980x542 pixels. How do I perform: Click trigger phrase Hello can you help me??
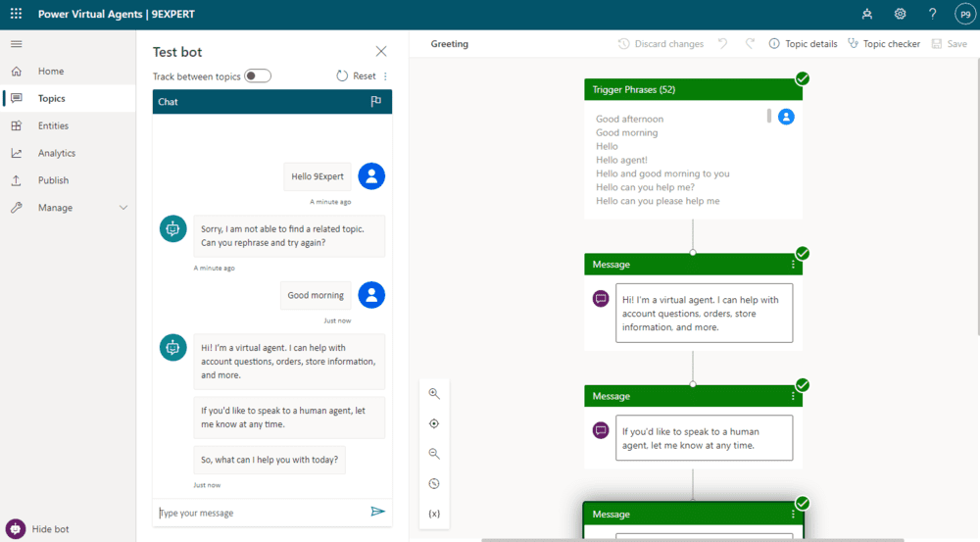coord(645,187)
